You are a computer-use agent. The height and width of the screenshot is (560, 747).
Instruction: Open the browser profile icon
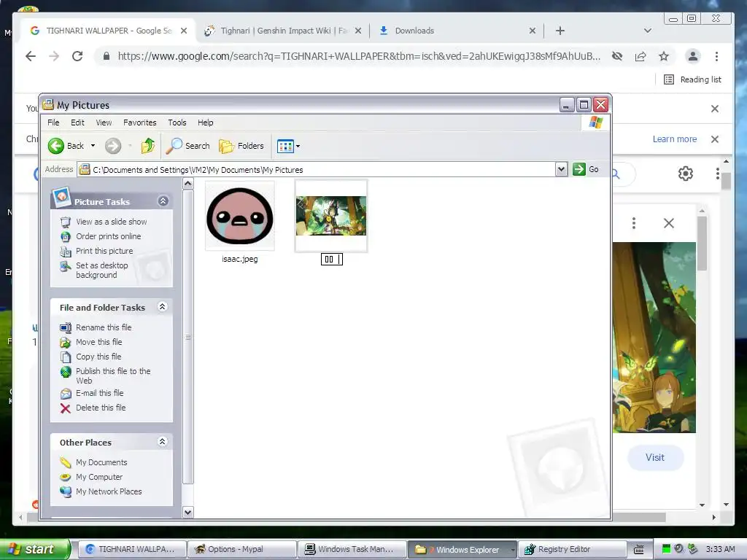click(x=693, y=56)
